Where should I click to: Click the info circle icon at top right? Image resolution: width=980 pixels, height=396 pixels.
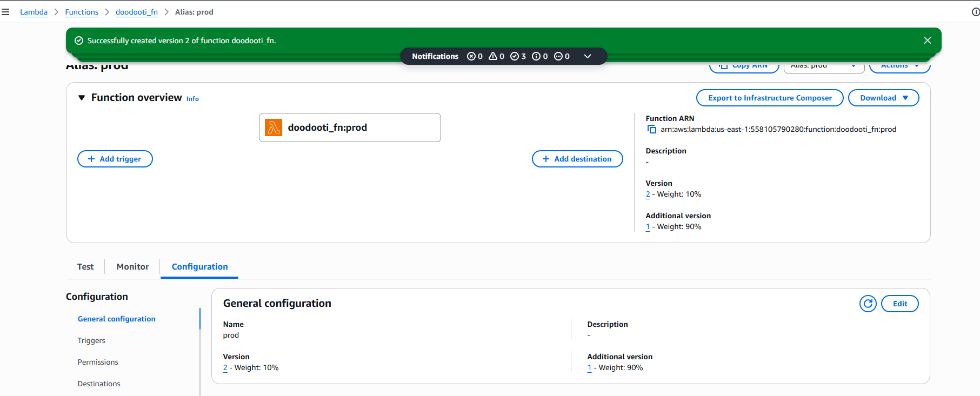[x=976, y=12]
